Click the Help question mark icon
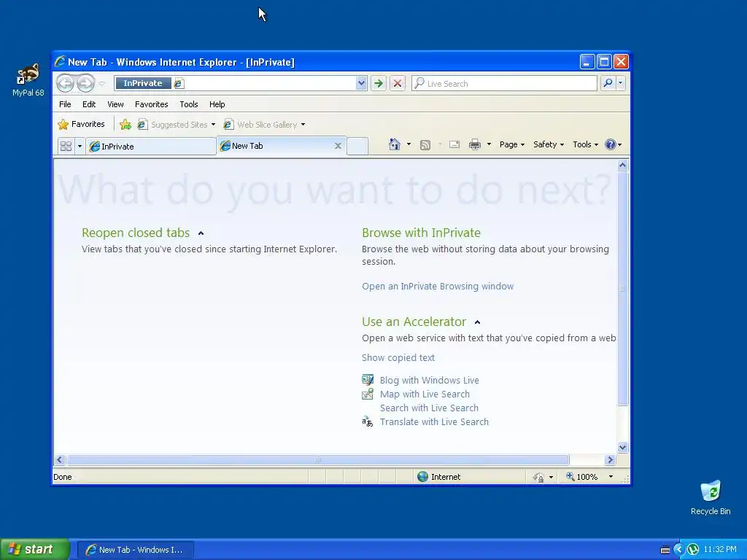Viewport: 747px width, 560px height. point(610,144)
